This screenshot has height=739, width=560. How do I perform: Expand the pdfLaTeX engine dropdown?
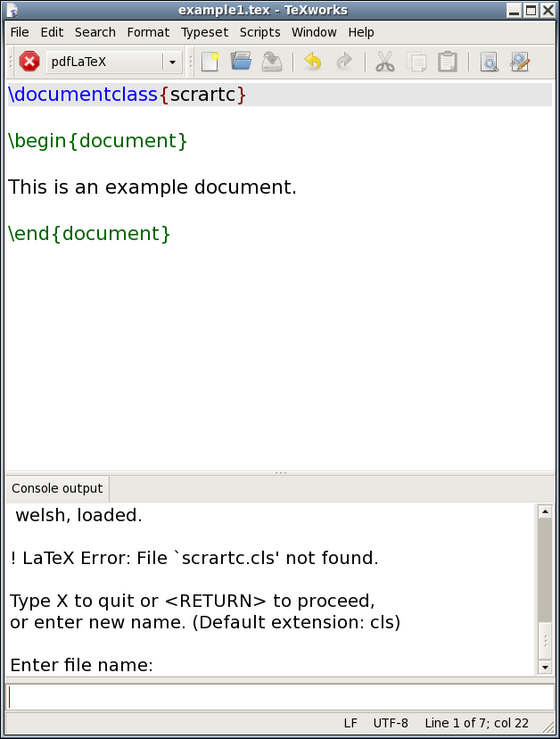tap(172, 62)
